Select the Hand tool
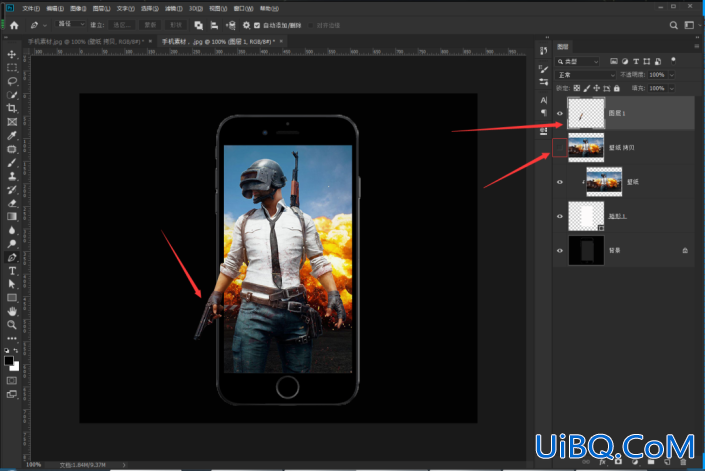 tap(12, 311)
